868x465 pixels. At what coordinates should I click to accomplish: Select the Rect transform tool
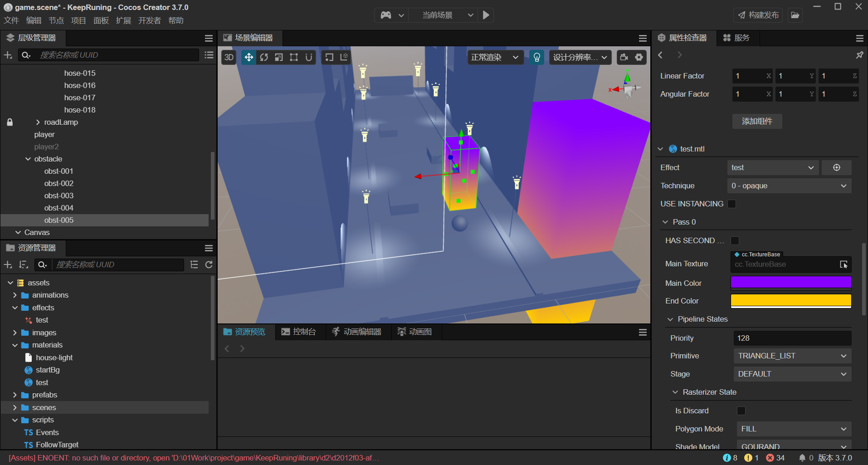[293, 57]
